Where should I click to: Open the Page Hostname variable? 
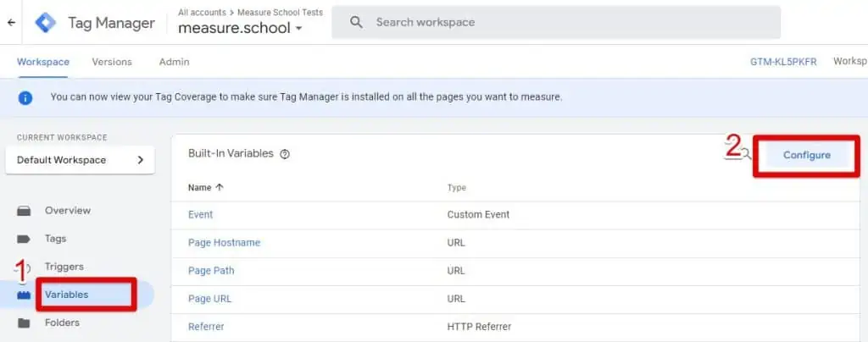pos(224,243)
